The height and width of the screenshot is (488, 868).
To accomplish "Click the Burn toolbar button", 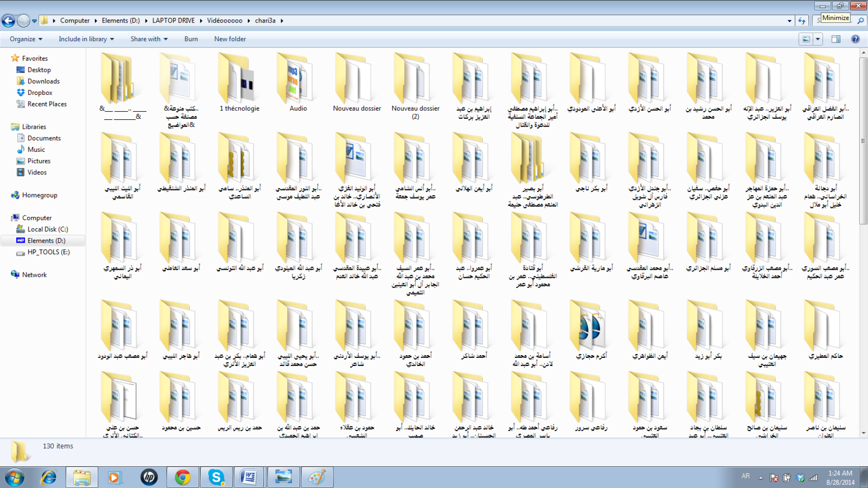I will tap(191, 39).
